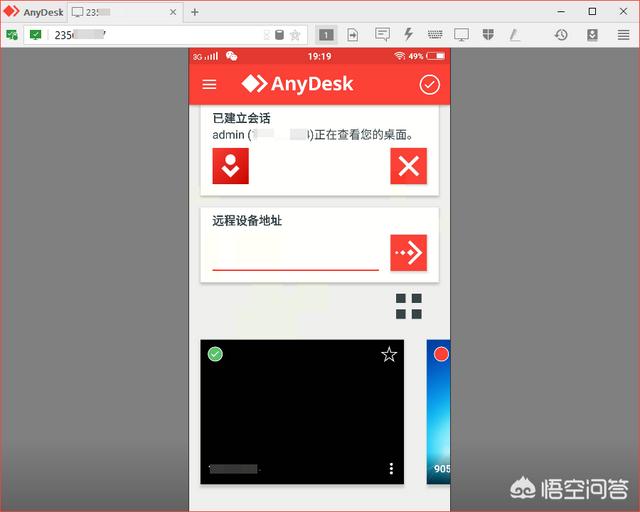This screenshot has height=512, width=640.
Task: Open the main hamburger menu in toolbar
Action: tap(623, 35)
